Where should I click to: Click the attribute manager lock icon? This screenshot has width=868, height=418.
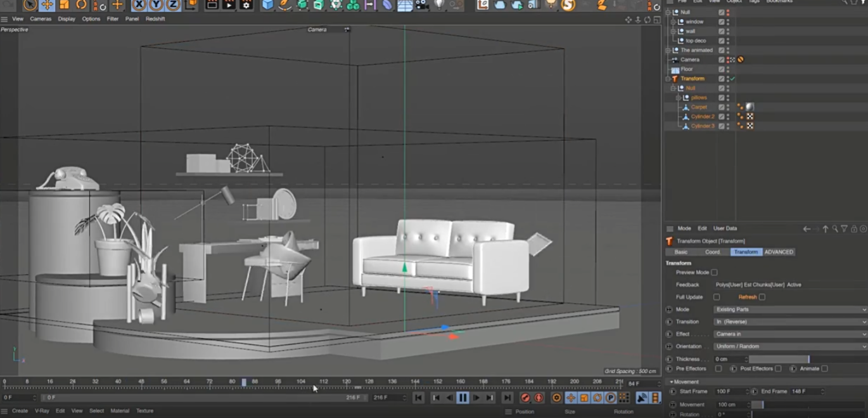pos(854,229)
